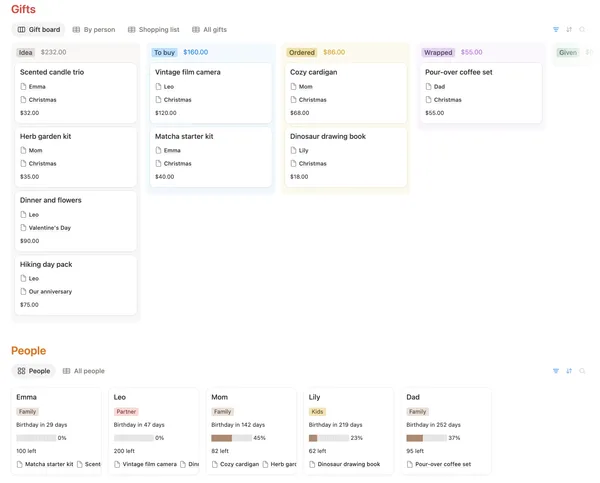Click the Idea column label
Image resolution: width=600 pixels, height=483 pixels.
[x=26, y=52]
